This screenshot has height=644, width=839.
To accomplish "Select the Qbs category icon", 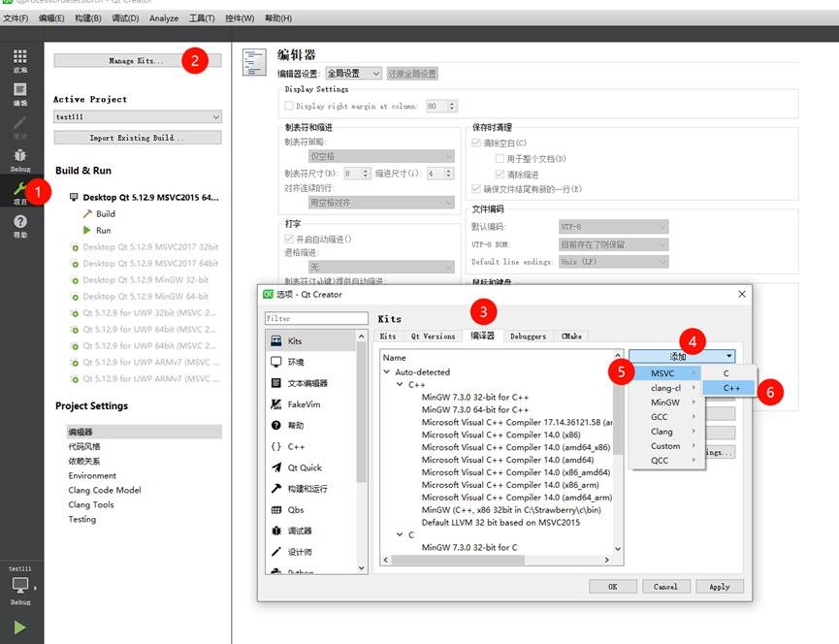I will coord(276,510).
